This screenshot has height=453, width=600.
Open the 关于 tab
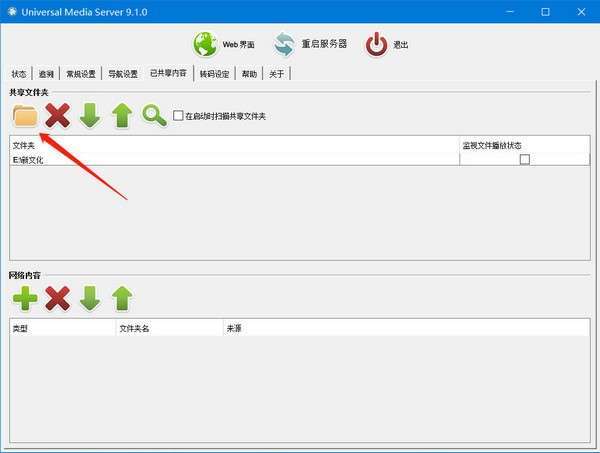click(x=276, y=74)
